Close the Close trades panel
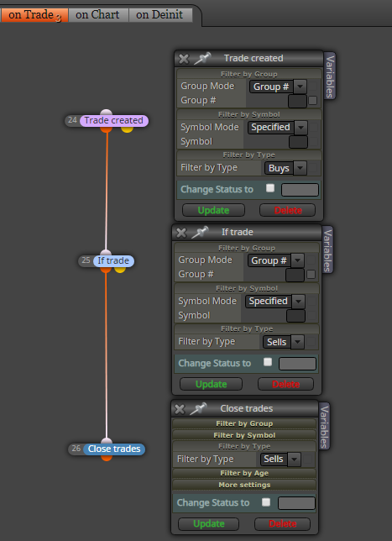 click(180, 409)
